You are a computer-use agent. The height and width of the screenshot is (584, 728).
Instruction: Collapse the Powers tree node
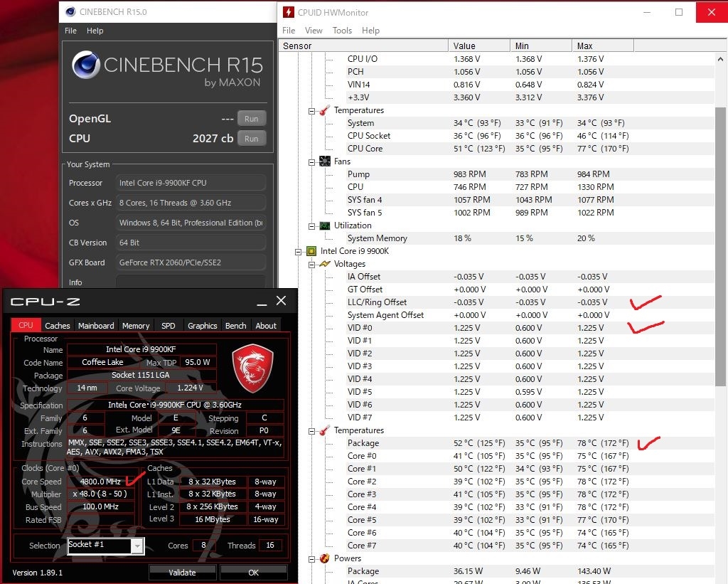click(x=312, y=559)
